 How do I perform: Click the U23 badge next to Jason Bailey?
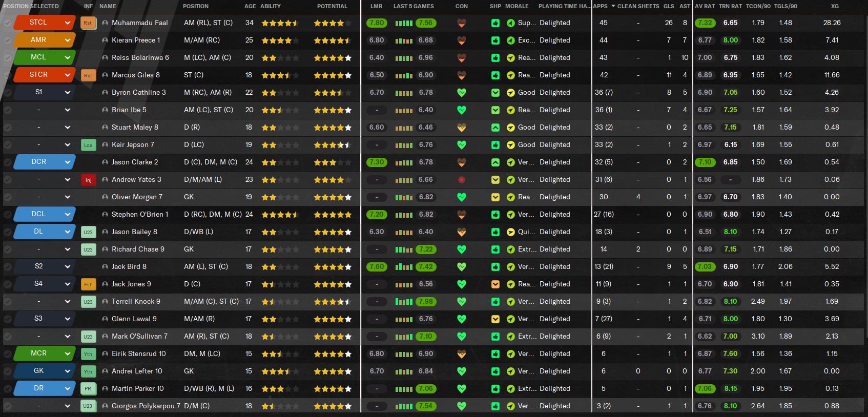(88, 232)
